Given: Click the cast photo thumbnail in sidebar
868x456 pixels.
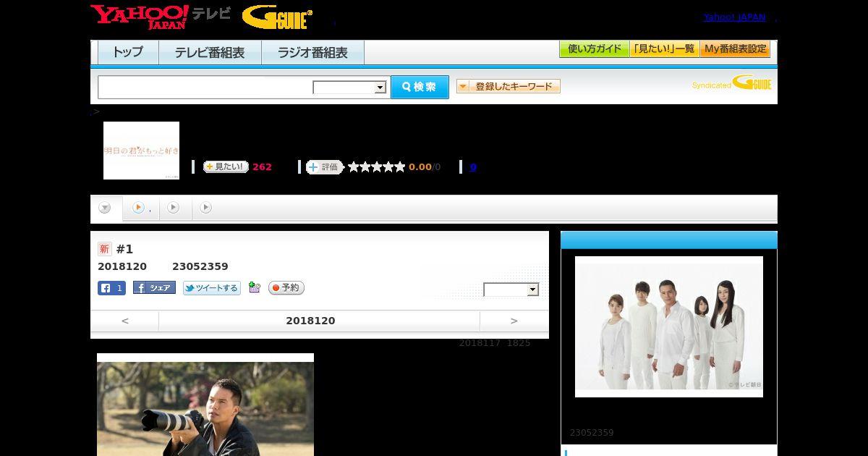Looking at the screenshot, I should point(669,326).
